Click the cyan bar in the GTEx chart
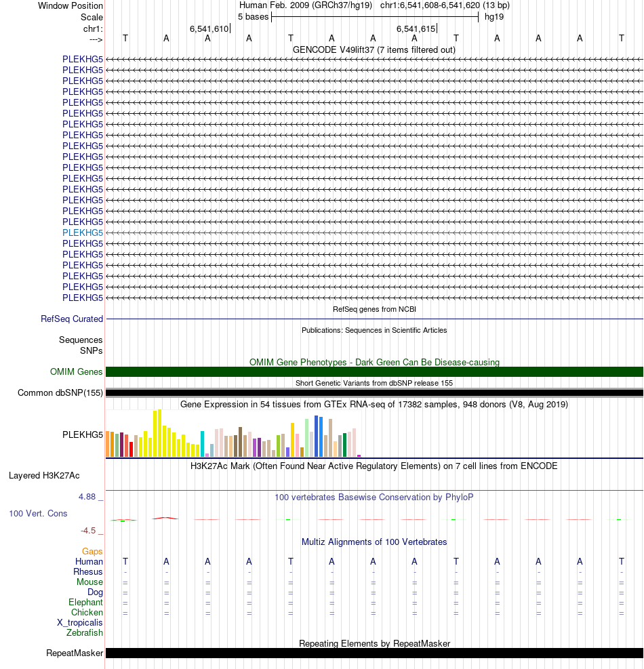The width and height of the screenshot is (644, 669). (202, 444)
